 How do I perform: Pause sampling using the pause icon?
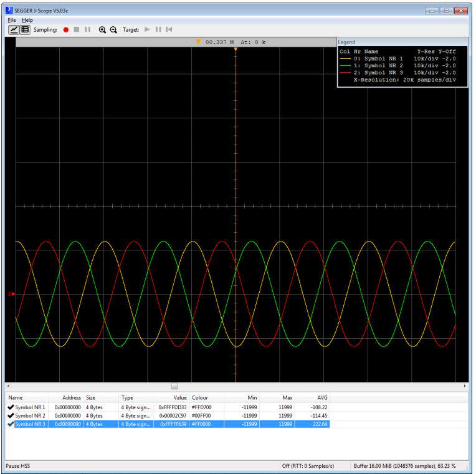[87, 29]
